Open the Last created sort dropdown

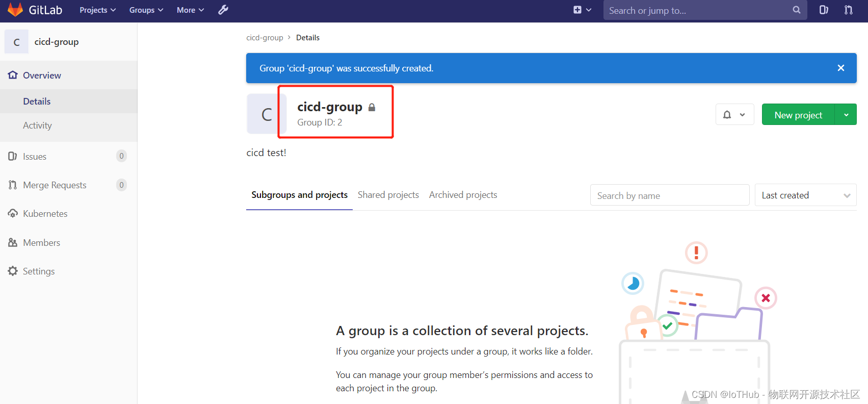pos(805,195)
